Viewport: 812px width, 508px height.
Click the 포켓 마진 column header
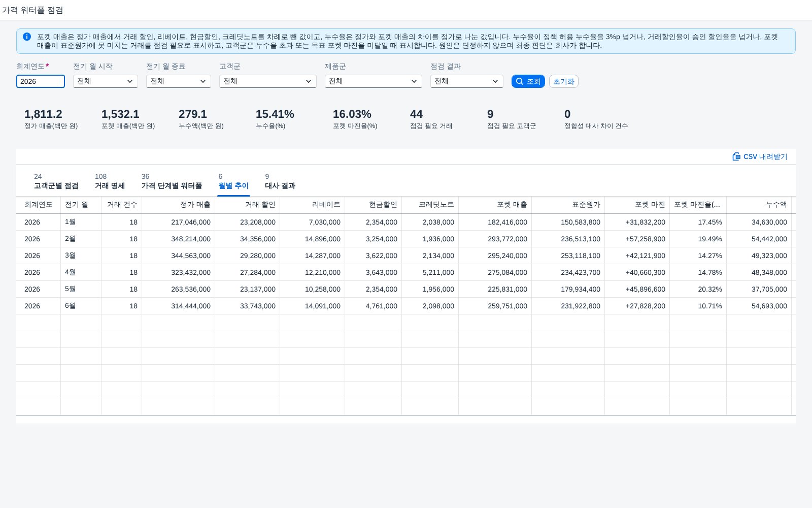tap(637, 205)
